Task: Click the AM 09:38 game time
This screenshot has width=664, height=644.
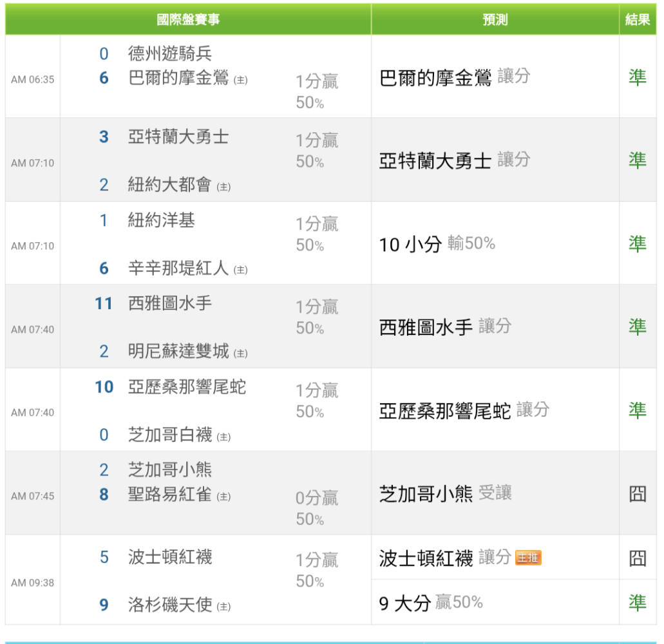Action: (x=33, y=583)
